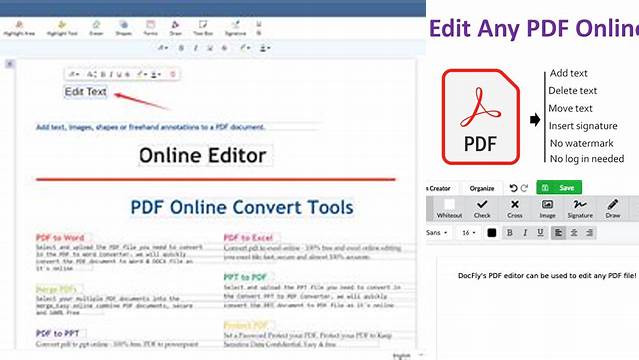Screen dimensions: 639x360
Task: Open the black text color swatch
Action: click(492, 233)
